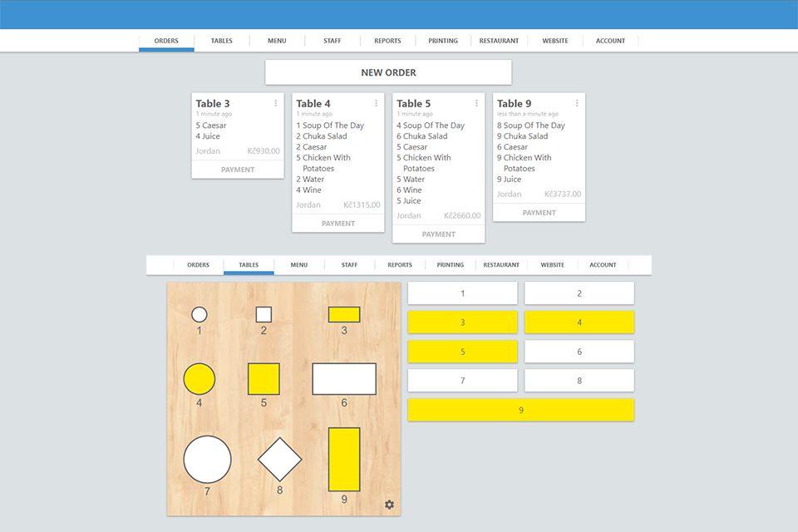Open floor plan settings via the gear icon

pyautogui.click(x=389, y=505)
